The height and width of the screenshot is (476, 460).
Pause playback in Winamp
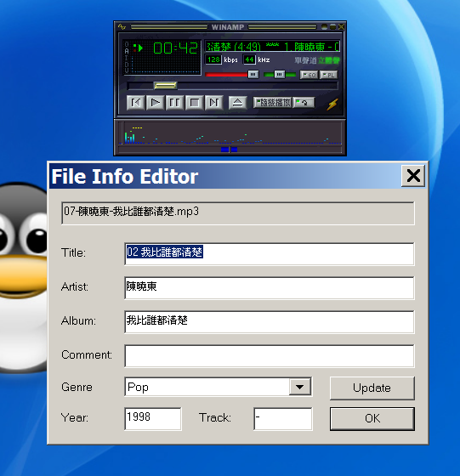coord(174,103)
